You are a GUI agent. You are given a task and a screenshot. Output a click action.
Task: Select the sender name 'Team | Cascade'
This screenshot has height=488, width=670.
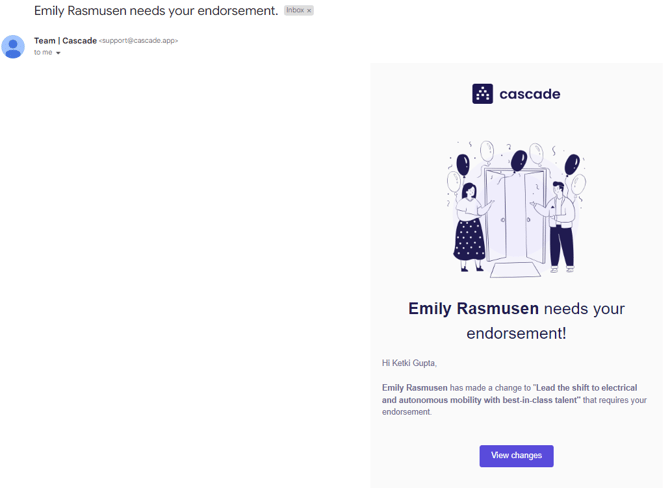click(x=65, y=41)
